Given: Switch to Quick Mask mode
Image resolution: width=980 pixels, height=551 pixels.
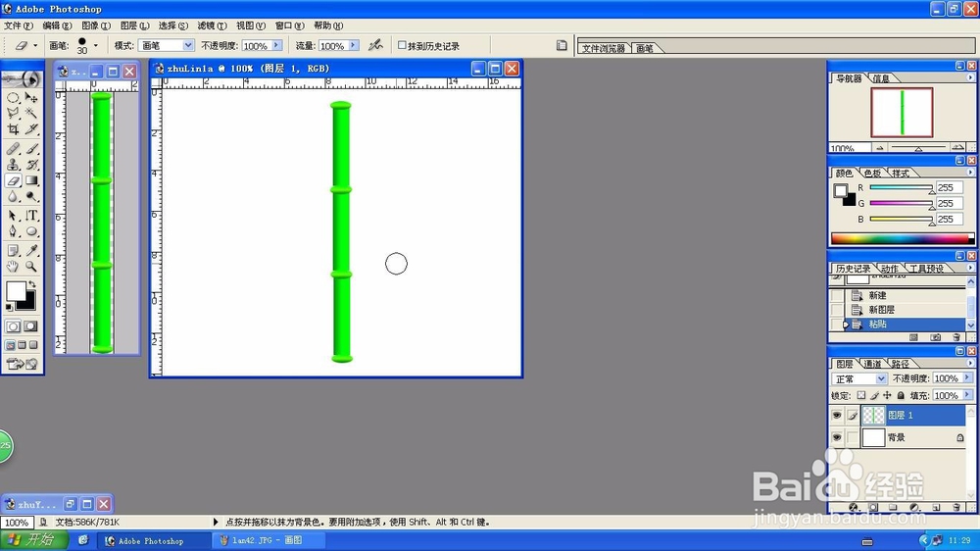Looking at the screenshot, I should 30,326.
